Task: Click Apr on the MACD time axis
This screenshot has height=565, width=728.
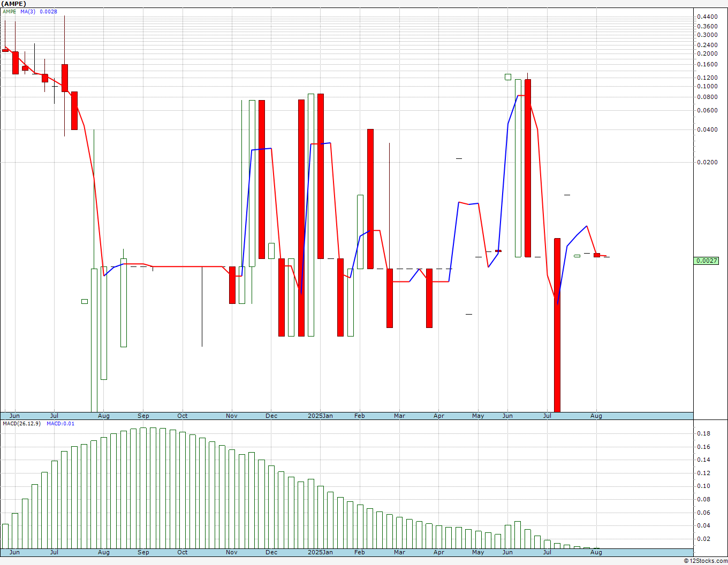Action: point(439,552)
